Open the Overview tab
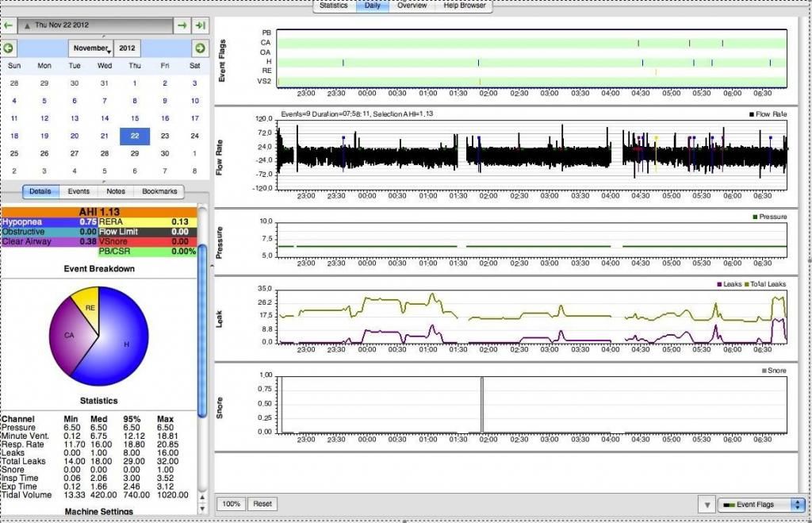Image resolution: width=812 pixels, height=523 pixels. [x=412, y=6]
